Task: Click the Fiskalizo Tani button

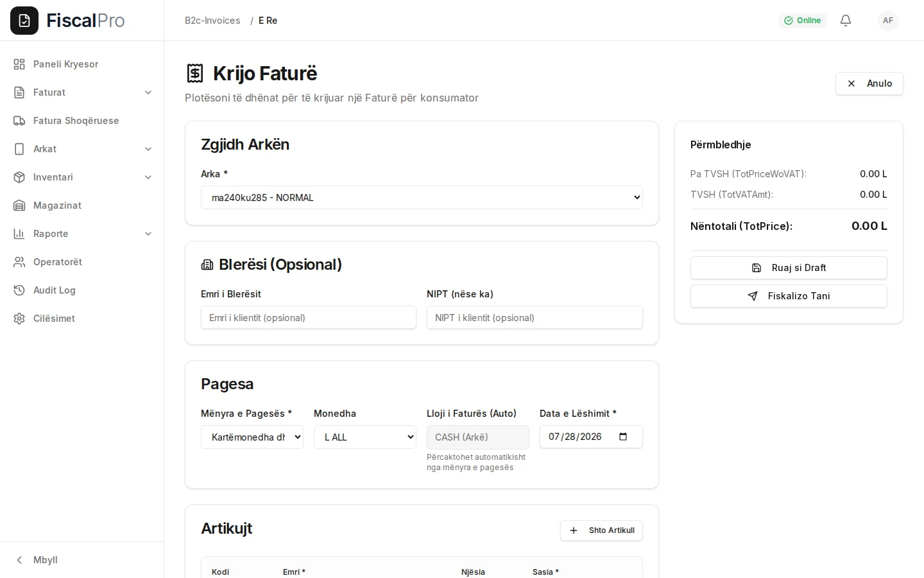Action: point(789,296)
